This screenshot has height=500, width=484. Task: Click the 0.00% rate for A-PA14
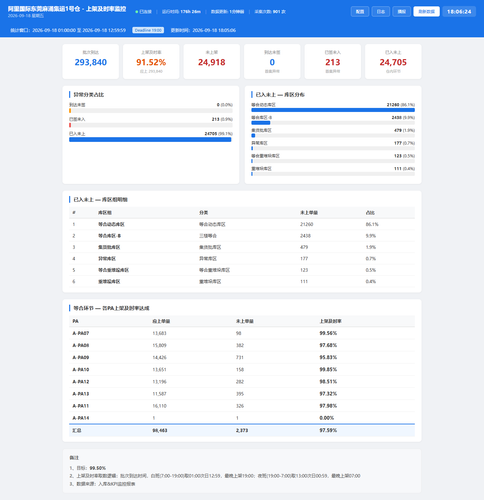327,418
